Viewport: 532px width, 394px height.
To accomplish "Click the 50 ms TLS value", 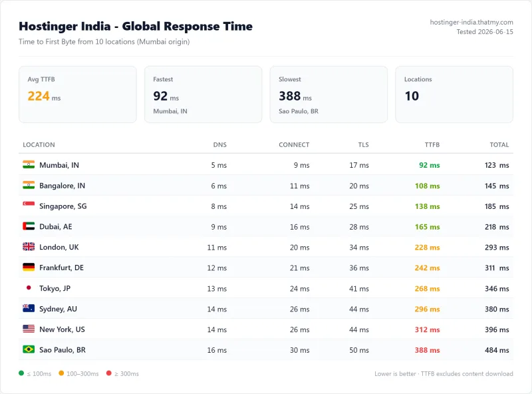I will (x=359, y=350).
